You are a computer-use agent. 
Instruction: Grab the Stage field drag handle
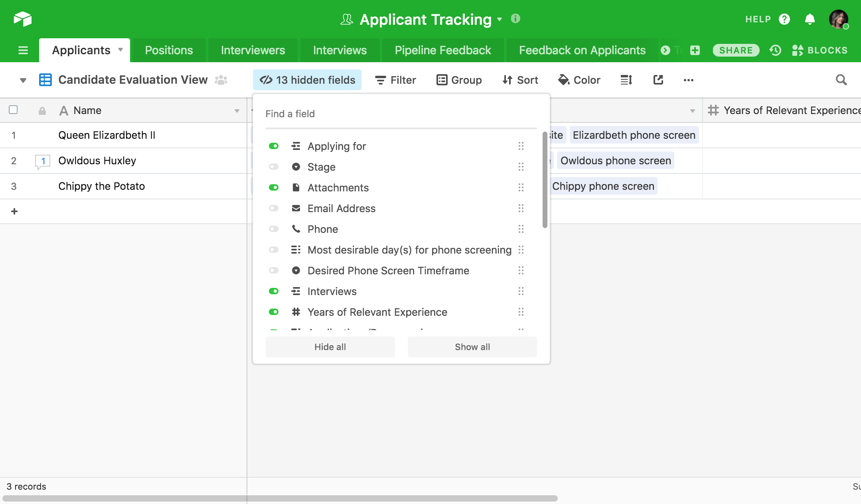521,167
